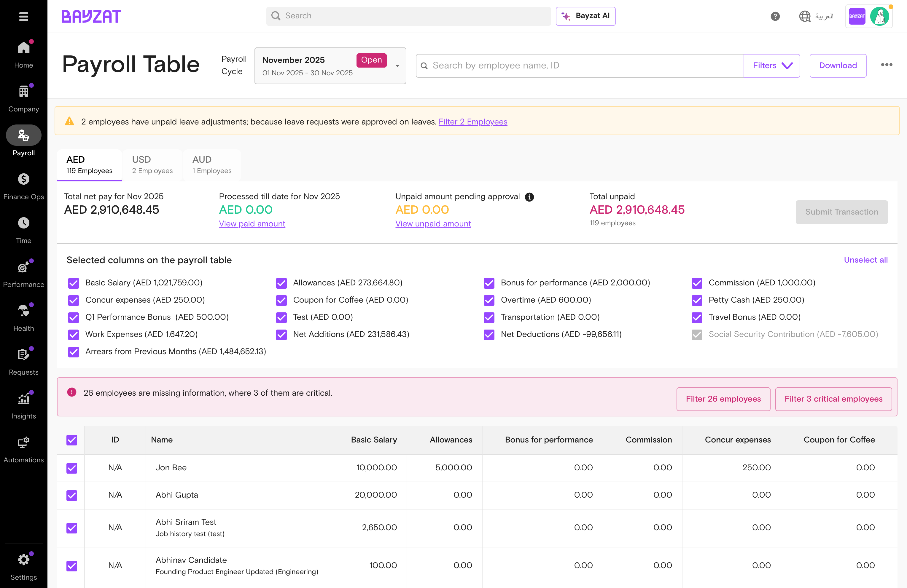
Task: Open Performance target icon
Action: [24, 267]
